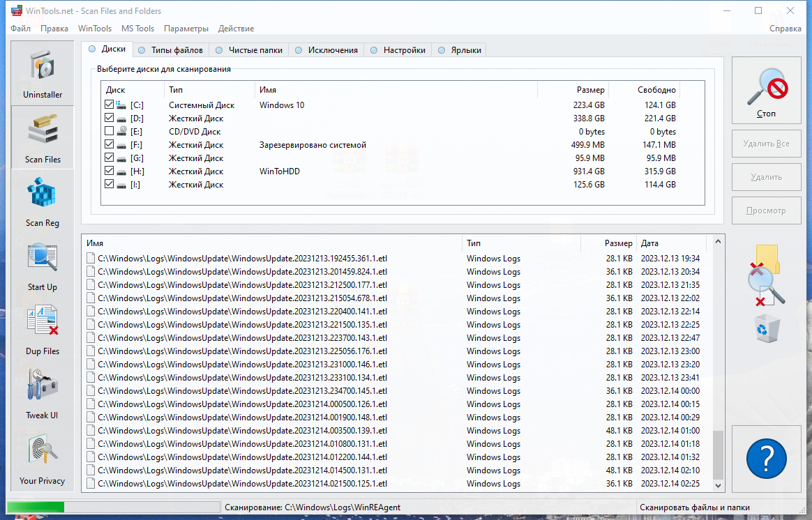
Task: Sort results by the Имя column header
Action: 272,243
